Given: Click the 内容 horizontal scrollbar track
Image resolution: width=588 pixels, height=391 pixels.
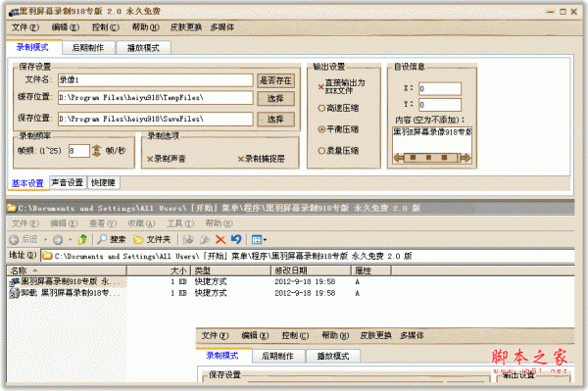Looking at the screenshot, I should click(431, 158).
